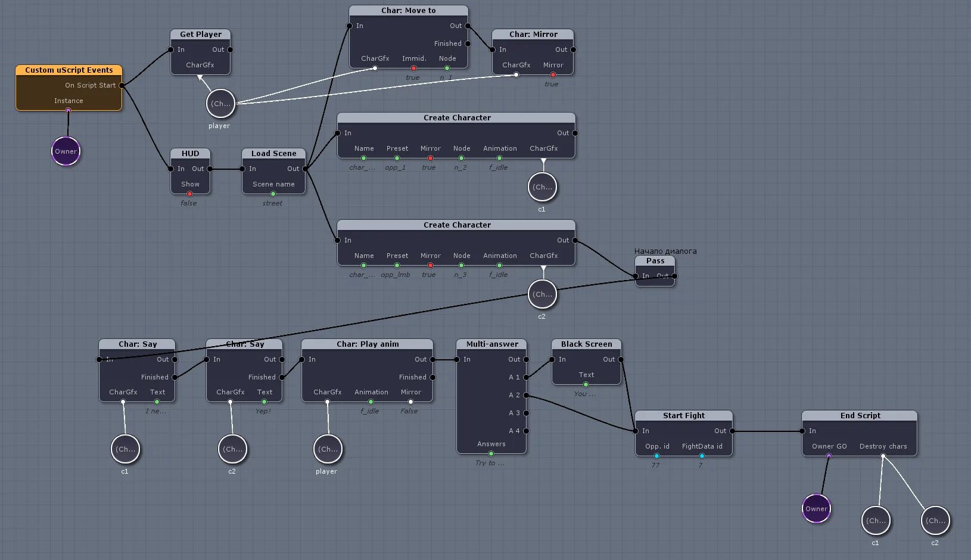The image size is (971, 560).
Task: Select the Char: Play anim node title
Action: [368, 344]
